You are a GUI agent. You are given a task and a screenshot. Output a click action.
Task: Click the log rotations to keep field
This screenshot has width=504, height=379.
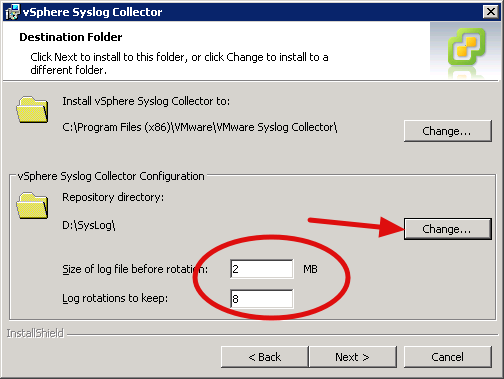point(262,299)
